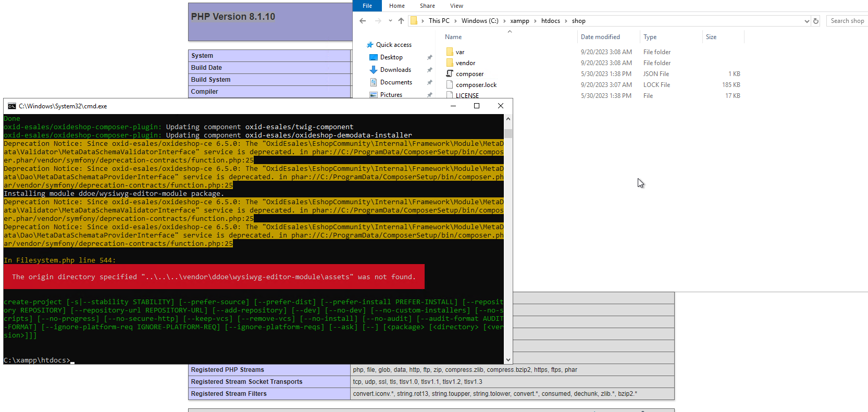The width and height of the screenshot is (868, 412).
Task: Click the Back arrow in File Explorer
Action: pos(363,21)
